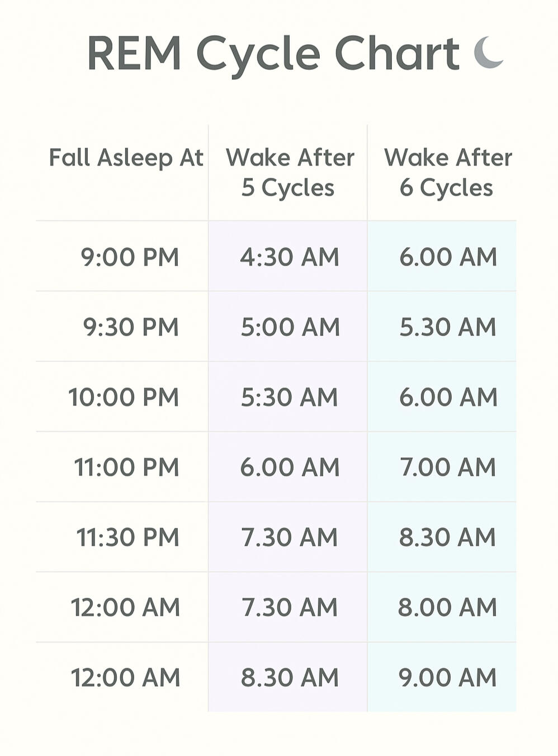
Task: Pick 8.30 AM in the 11:30 PM row
Action: click(x=447, y=537)
